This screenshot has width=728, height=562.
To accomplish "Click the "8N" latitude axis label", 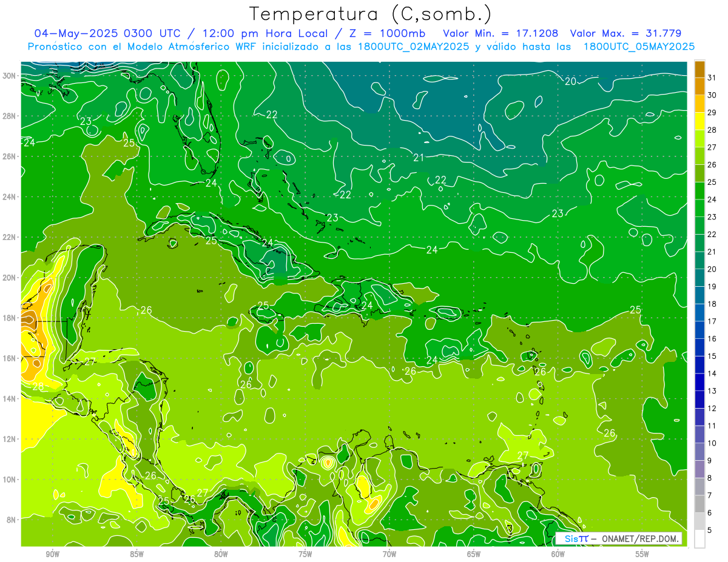I will (12, 520).
